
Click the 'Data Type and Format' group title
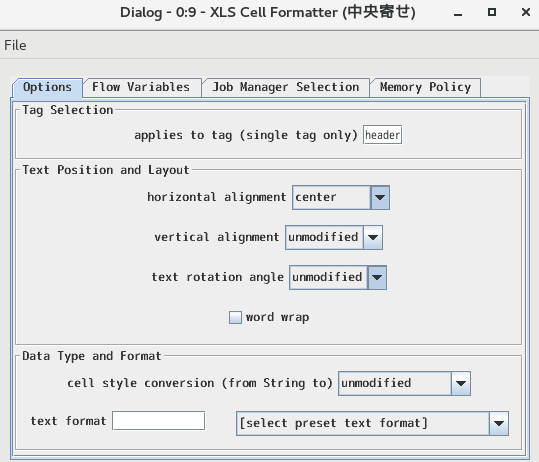point(92,356)
